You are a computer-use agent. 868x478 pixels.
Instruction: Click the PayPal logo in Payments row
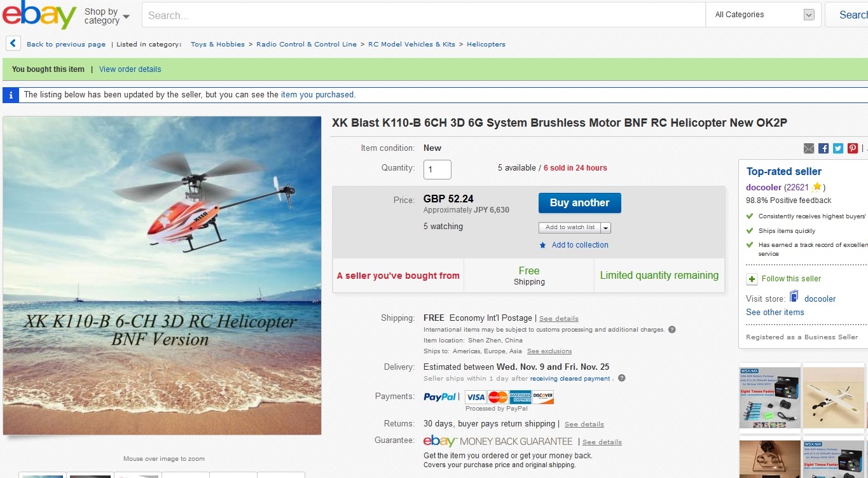pos(440,397)
